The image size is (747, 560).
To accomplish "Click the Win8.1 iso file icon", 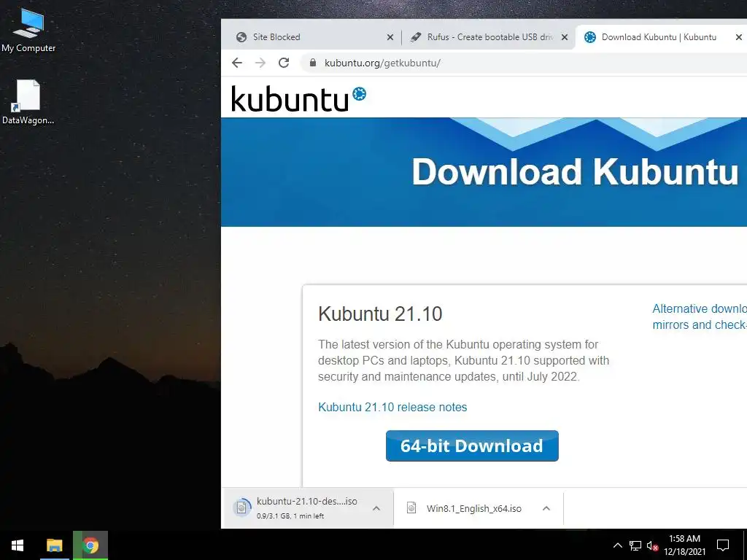I will click(411, 508).
